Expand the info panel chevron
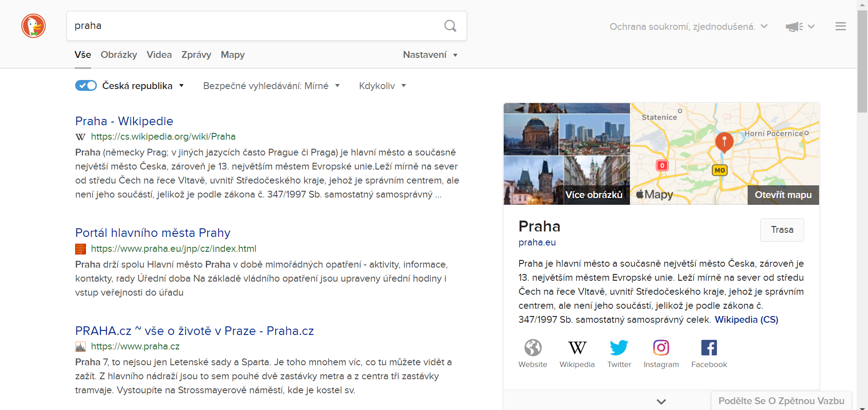Viewport: 868px width, 410px height. click(x=661, y=401)
